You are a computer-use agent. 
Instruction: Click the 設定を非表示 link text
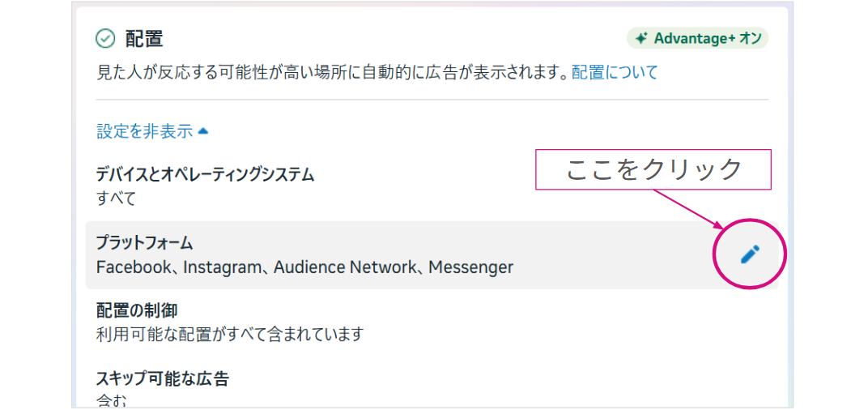click(x=144, y=130)
